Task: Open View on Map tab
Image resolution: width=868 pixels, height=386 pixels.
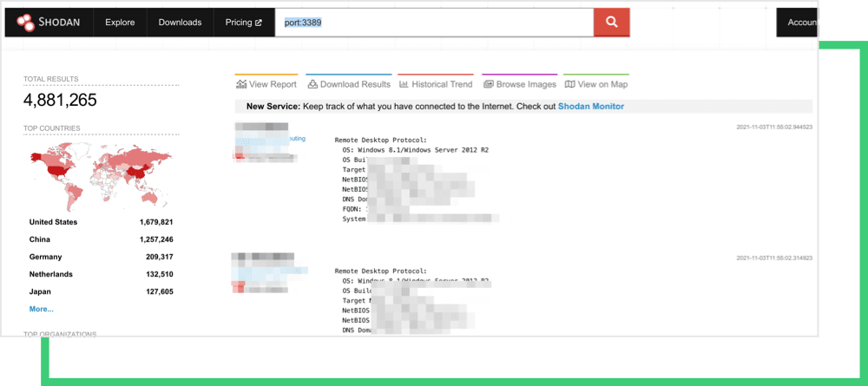Action: pyautogui.click(x=596, y=84)
